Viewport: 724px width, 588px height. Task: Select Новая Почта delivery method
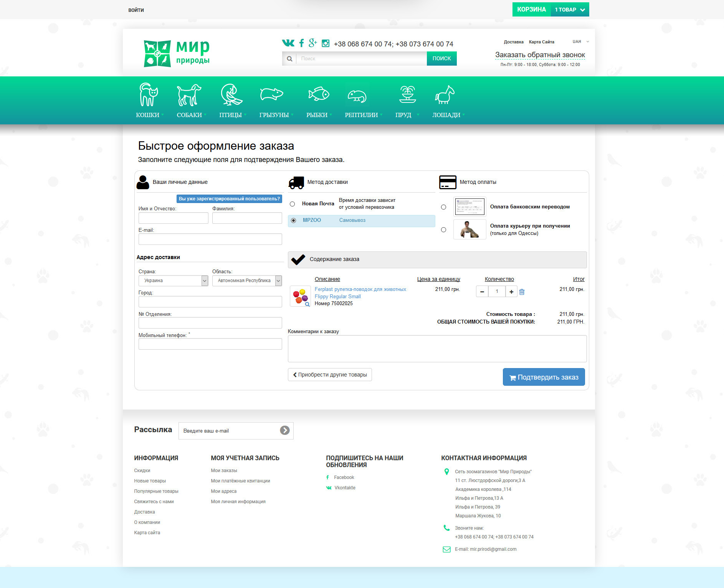(x=293, y=204)
